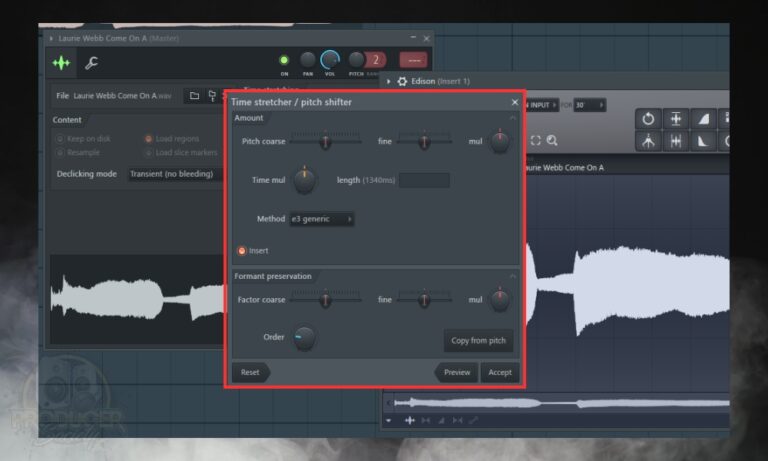Click Edison's waveform view icon in bottom bar

point(409,420)
